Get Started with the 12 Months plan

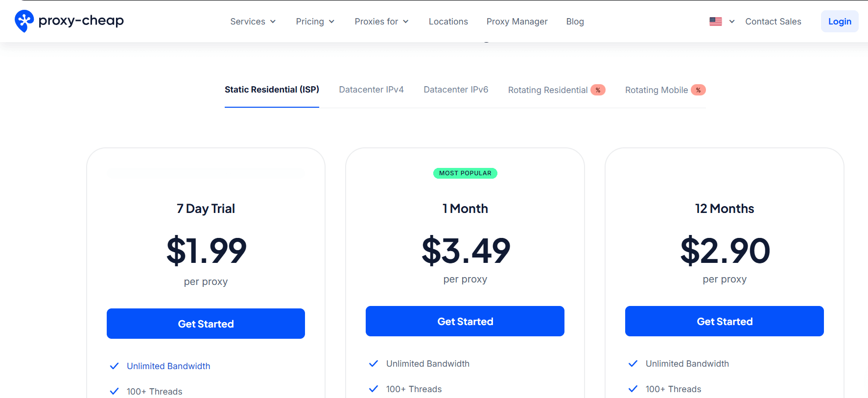pyautogui.click(x=725, y=321)
